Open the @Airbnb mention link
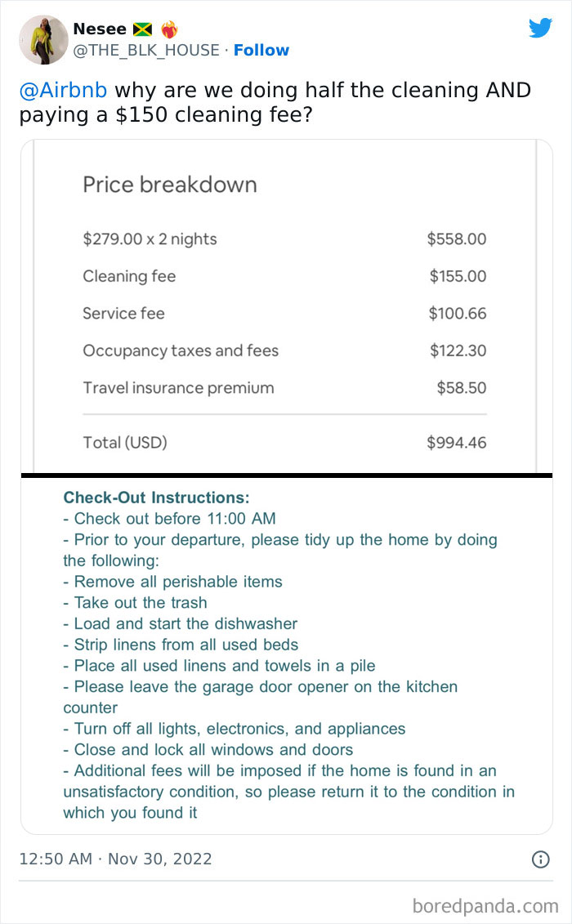This screenshot has height=924, width=572. click(x=64, y=90)
